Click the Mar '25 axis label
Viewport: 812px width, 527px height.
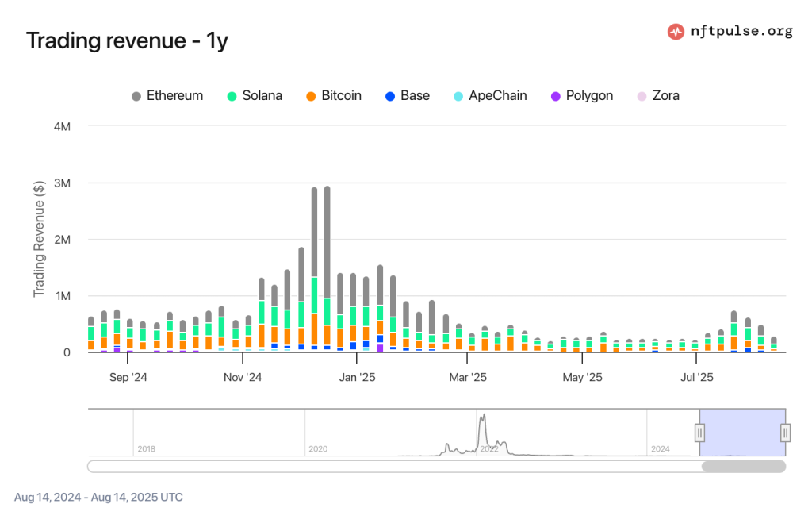tap(468, 377)
